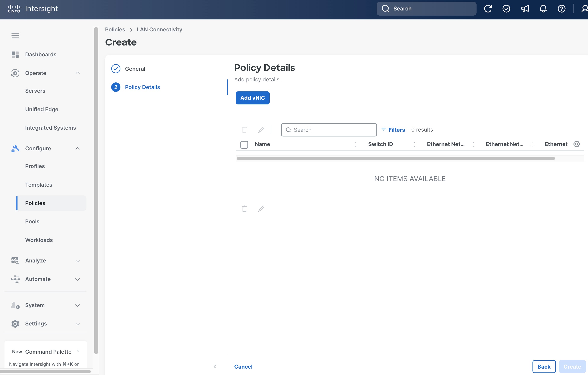Image resolution: width=588 pixels, height=375 pixels.
Task: Click the Settings gear icon in sidebar
Action: click(x=15, y=324)
